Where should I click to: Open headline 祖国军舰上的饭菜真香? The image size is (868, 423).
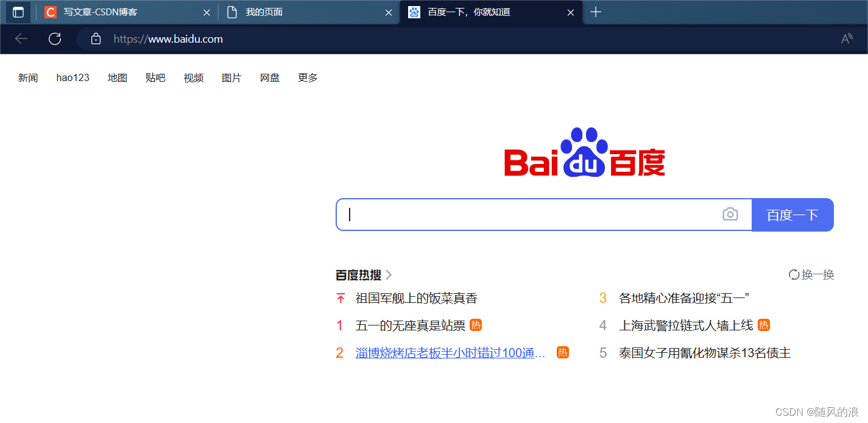(417, 298)
